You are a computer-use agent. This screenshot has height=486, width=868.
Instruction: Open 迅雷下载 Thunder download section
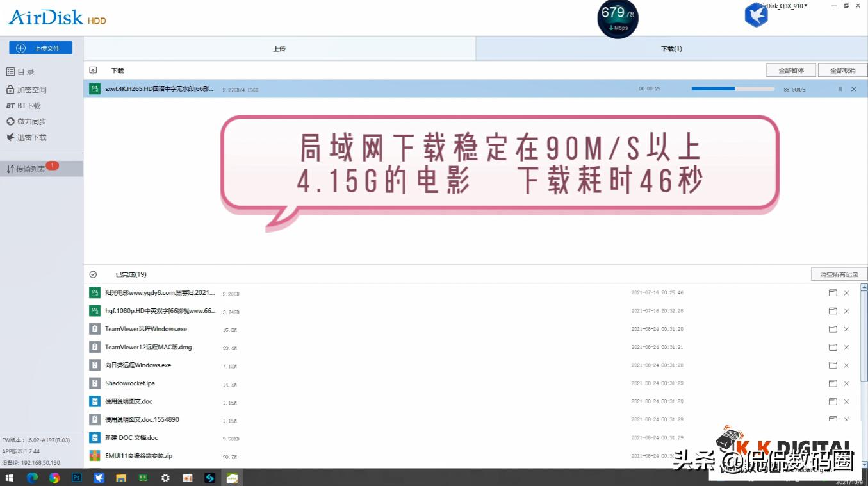point(29,137)
